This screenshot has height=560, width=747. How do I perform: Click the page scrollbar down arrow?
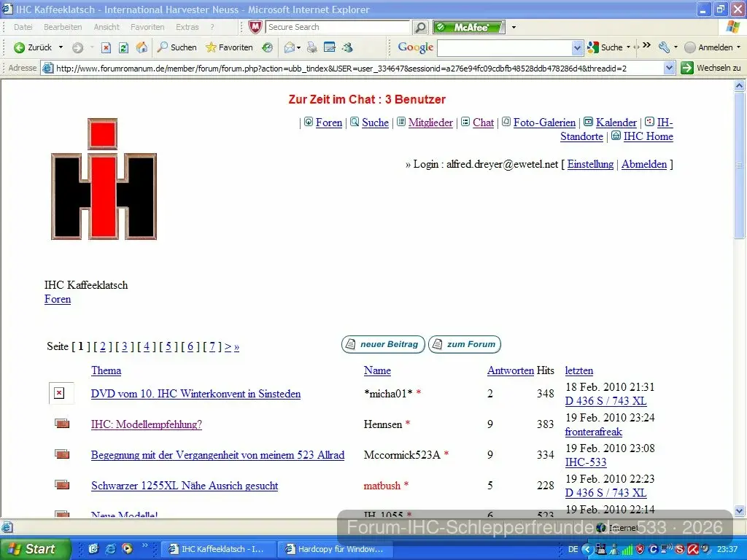pyautogui.click(x=740, y=510)
